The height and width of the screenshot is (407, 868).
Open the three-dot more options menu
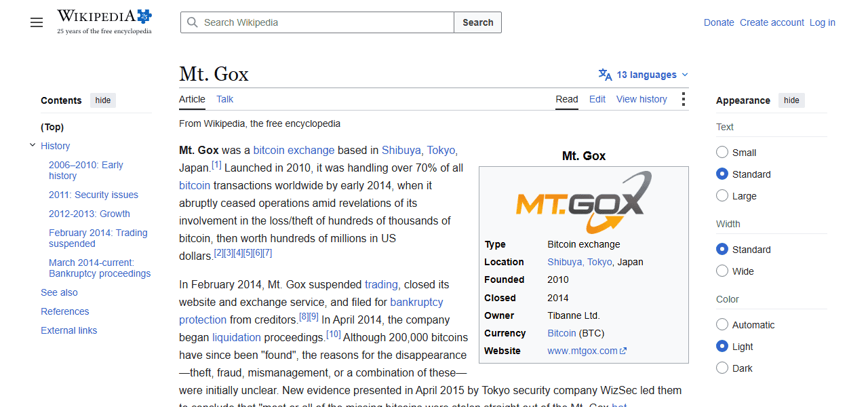point(683,100)
